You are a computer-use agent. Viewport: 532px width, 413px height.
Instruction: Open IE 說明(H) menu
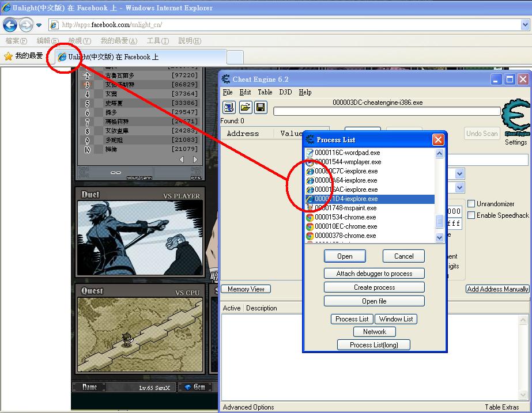(x=190, y=41)
